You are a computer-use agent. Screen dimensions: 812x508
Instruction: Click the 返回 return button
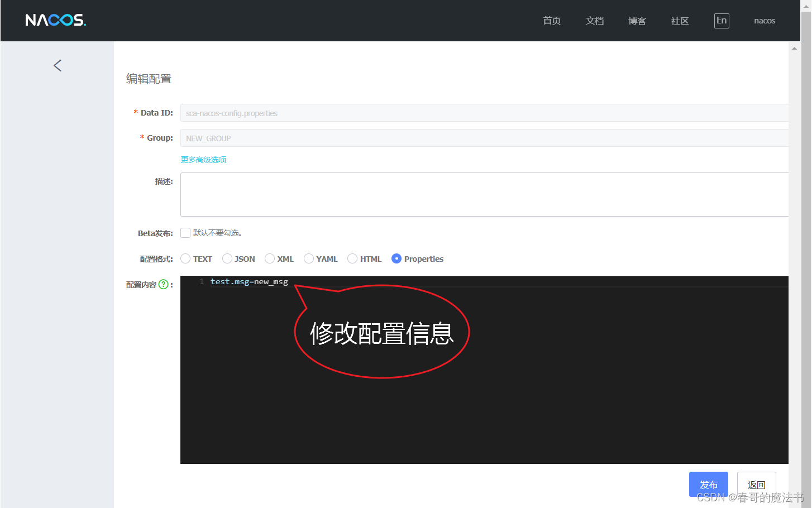tap(756, 484)
